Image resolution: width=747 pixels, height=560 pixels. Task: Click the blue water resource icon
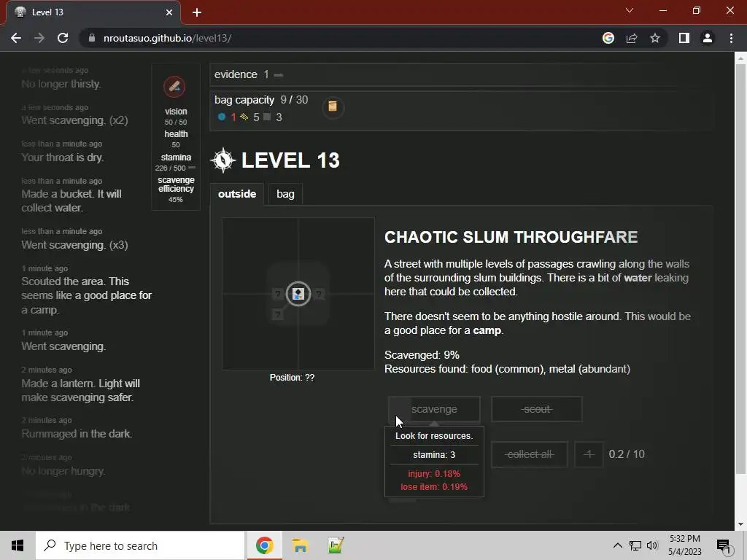coord(222,117)
